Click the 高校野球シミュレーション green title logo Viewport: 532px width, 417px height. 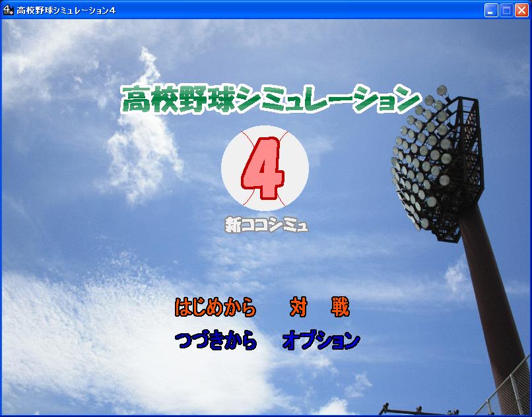tap(271, 99)
